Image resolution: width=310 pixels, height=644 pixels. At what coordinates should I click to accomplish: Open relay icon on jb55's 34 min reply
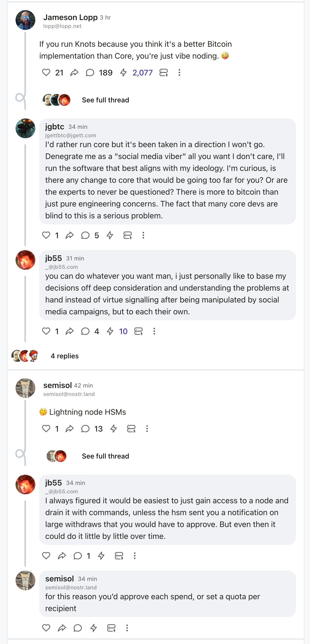pos(119,556)
